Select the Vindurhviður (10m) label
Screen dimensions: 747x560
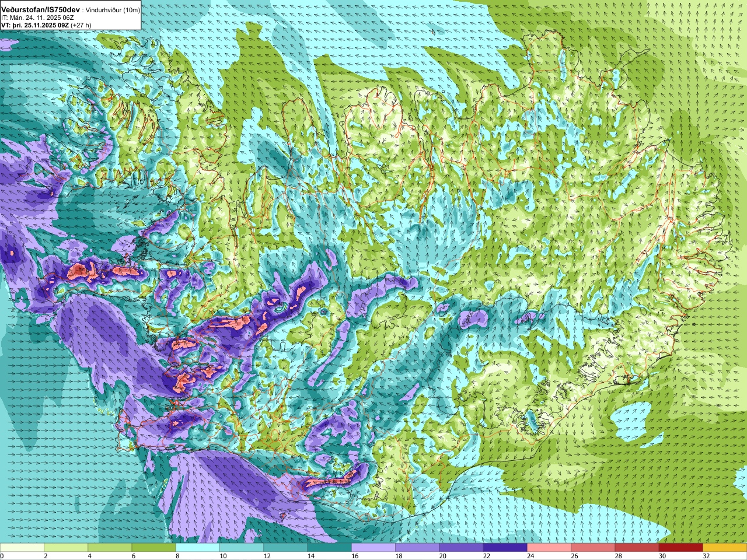(x=113, y=10)
